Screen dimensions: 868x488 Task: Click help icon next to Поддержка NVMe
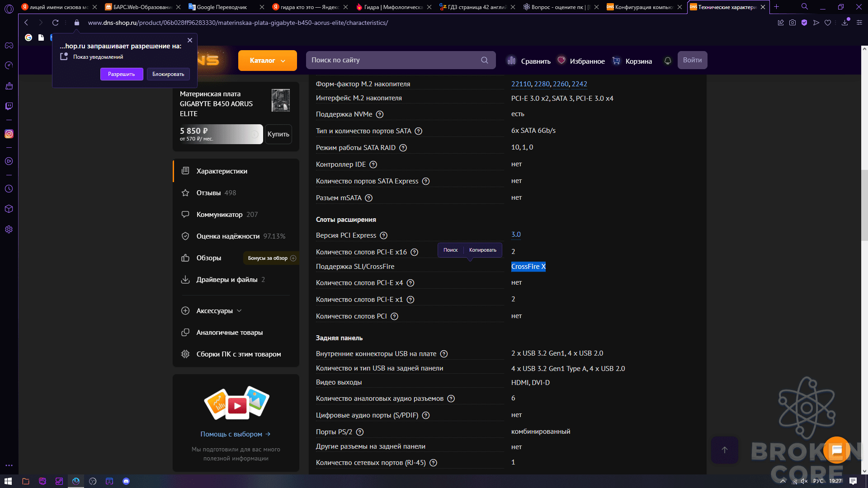click(380, 114)
